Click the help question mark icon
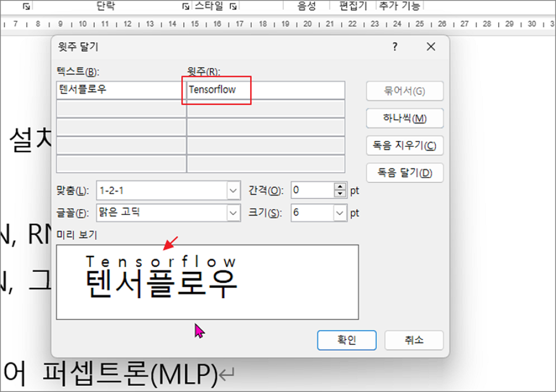556x392 pixels. (395, 47)
